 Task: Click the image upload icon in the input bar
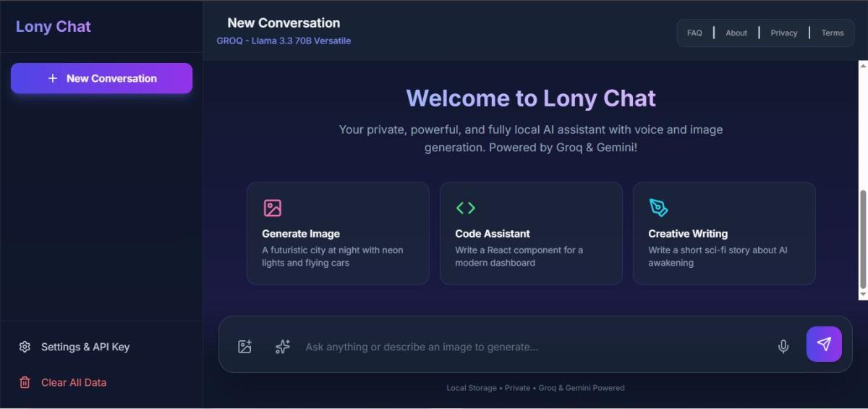click(244, 347)
